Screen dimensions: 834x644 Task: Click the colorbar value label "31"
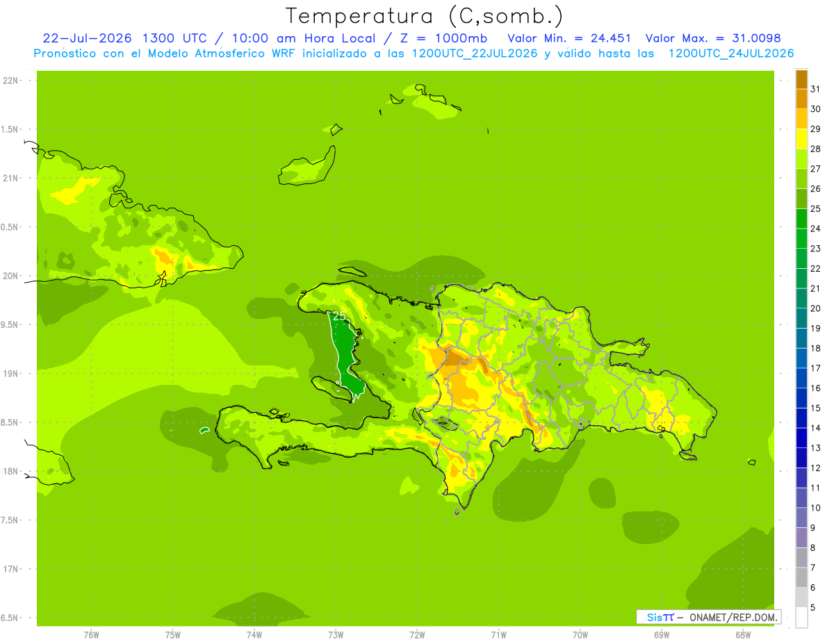tap(816, 89)
